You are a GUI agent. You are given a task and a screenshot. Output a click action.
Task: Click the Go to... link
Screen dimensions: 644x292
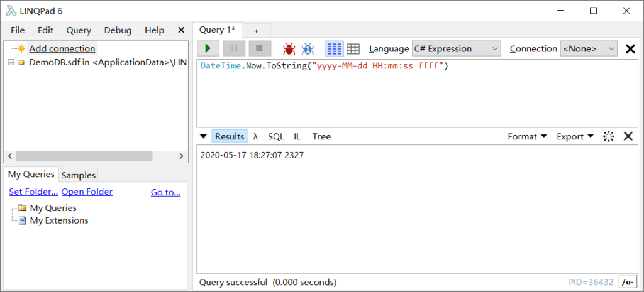166,192
